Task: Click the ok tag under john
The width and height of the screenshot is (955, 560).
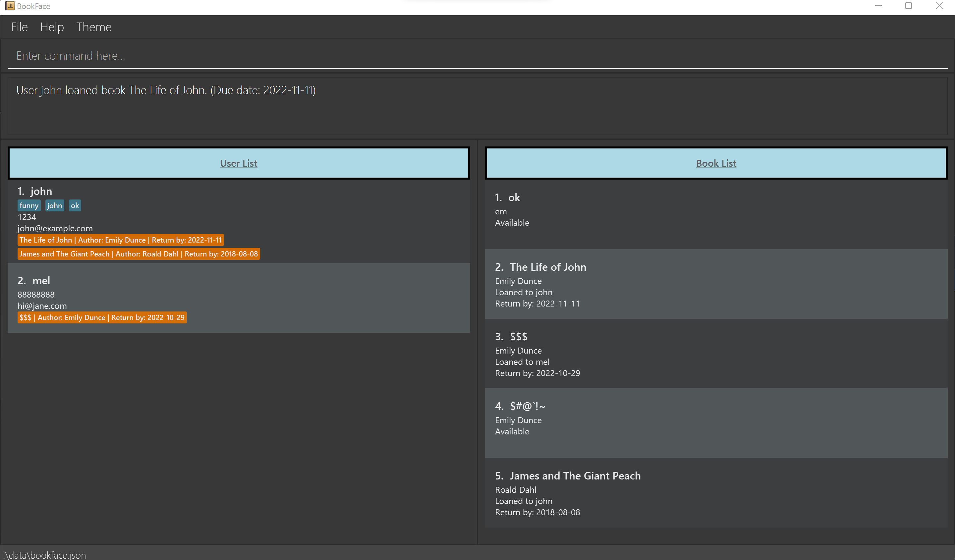Action: click(x=75, y=206)
